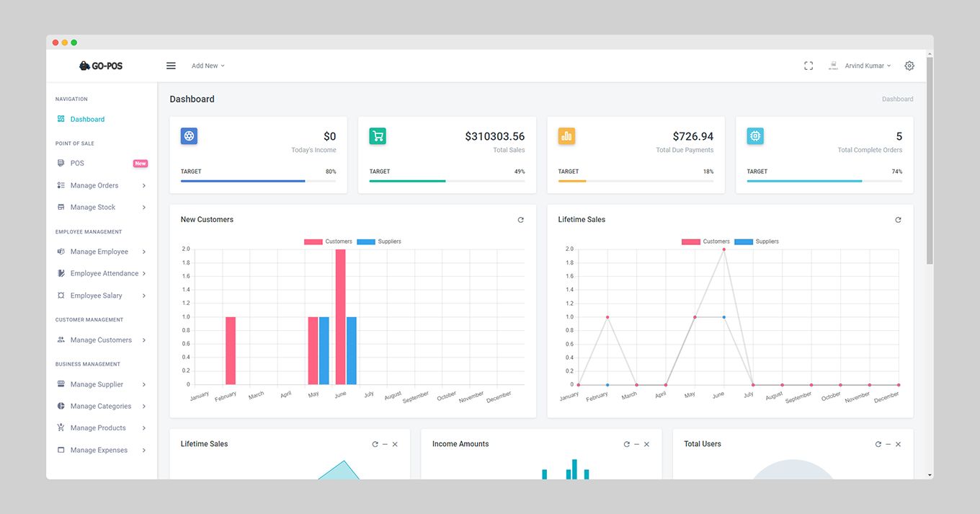
Task: Click the Manage Stock sidebar icon
Action: tap(61, 208)
